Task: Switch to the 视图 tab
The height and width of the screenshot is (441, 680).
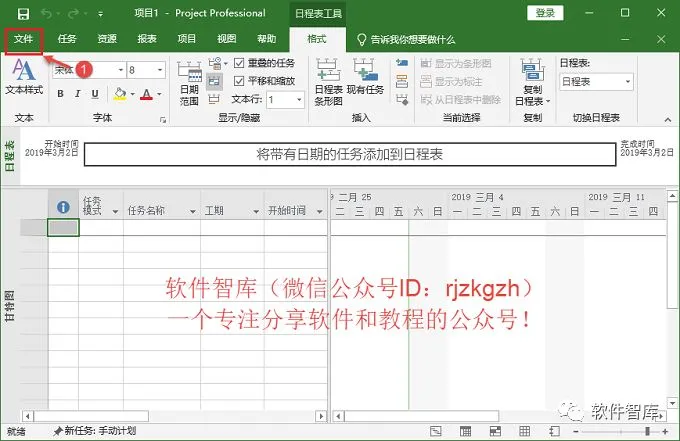Action: point(226,39)
